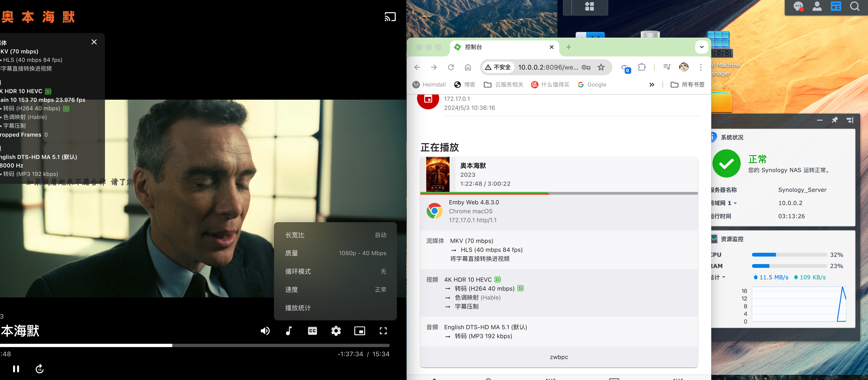The height and width of the screenshot is (380, 868).
Task: Open the browser media controls icon
Action: click(667, 67)
